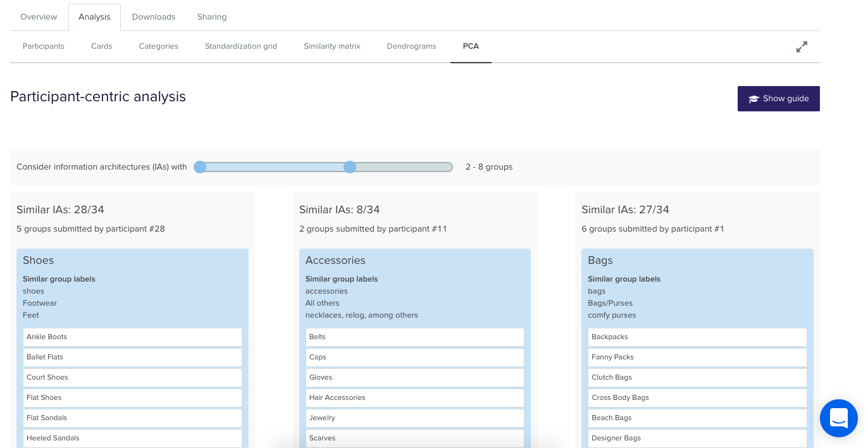
Task: Select the Gloves card
Action: pyautogui.click(x=415, y=377)
